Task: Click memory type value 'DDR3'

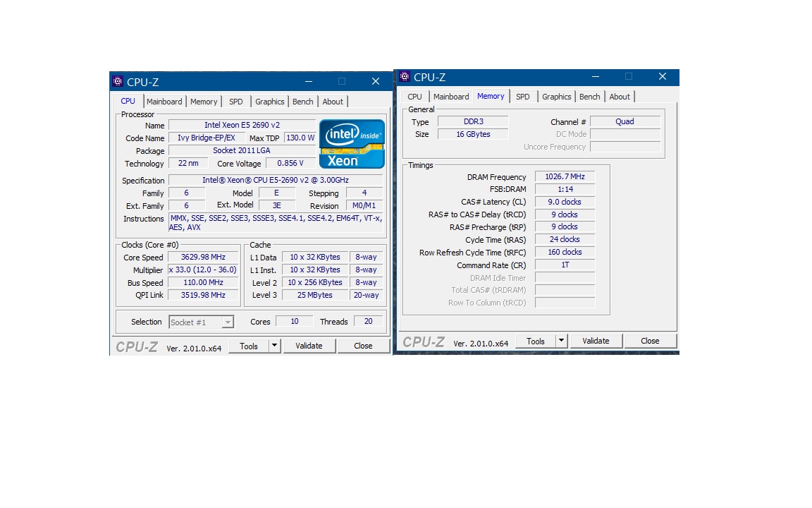Action: pos(474,121)
